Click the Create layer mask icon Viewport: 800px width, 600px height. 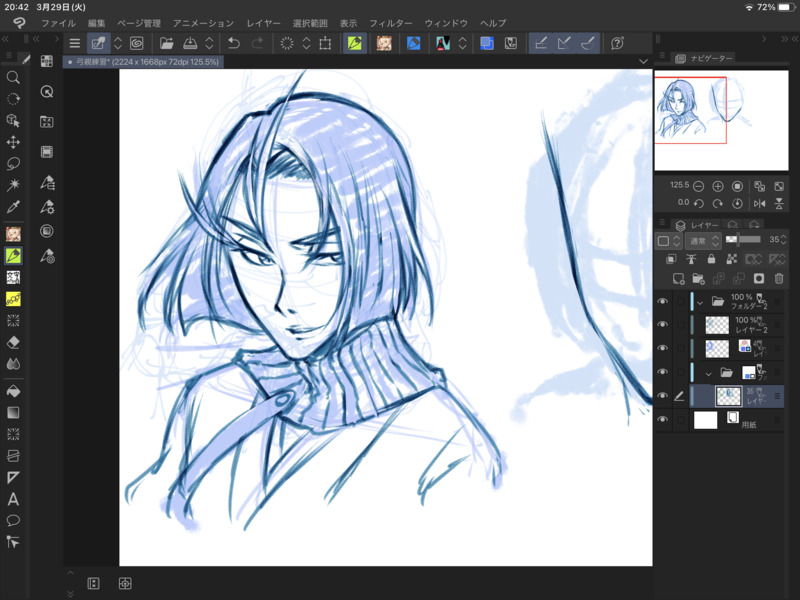pyautogui.click(x=759, y=279)
